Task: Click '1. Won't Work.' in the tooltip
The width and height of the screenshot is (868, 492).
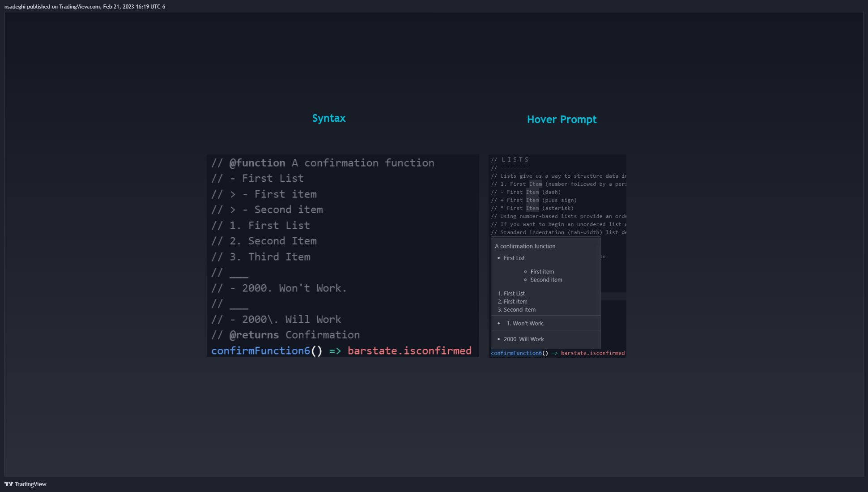Action: [x=526, y=323]
